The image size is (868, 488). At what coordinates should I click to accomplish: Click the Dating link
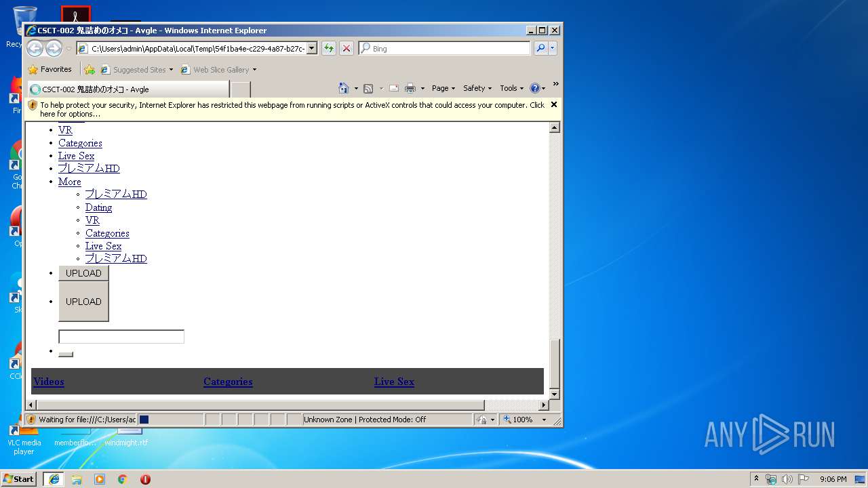98,207
